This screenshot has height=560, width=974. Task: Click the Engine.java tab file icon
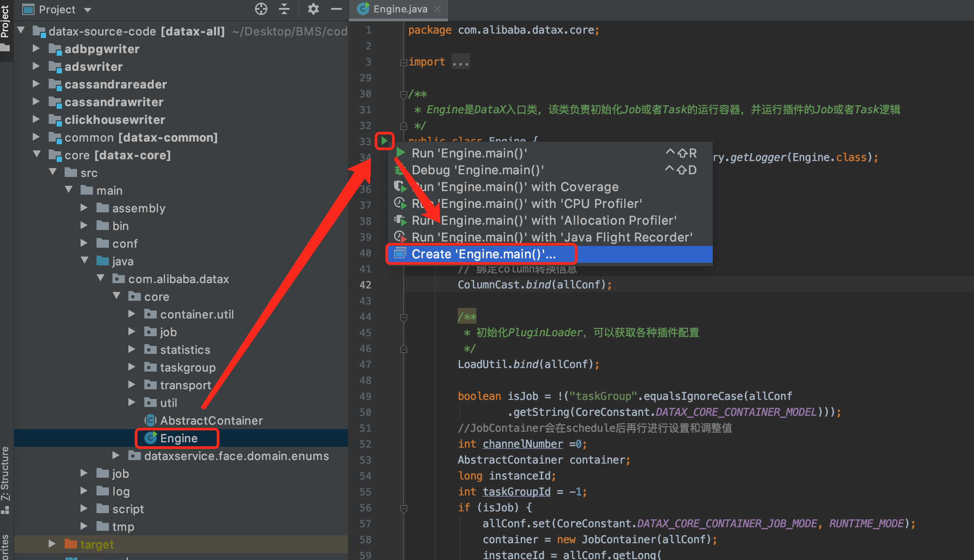[x=363, y=9]
